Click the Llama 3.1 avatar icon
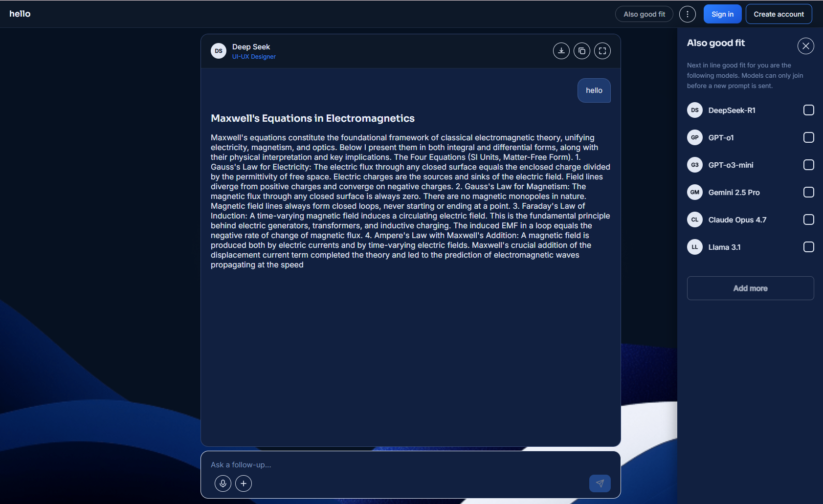This screenshot has width=823, height=504. pyautogui.click(x=695, y=247)
